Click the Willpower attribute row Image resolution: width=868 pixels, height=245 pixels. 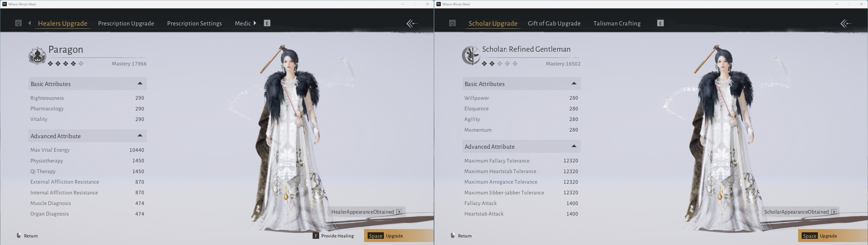[x=521, y=98]
